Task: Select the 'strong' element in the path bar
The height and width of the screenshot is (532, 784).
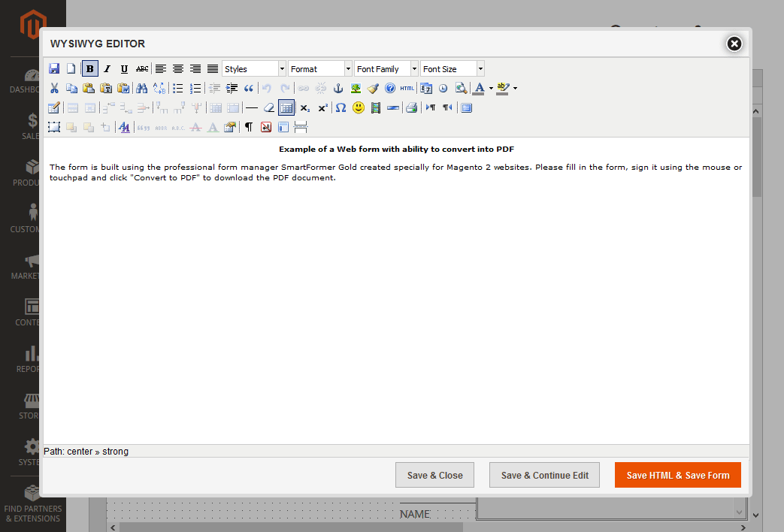Action: click(116, 452)
